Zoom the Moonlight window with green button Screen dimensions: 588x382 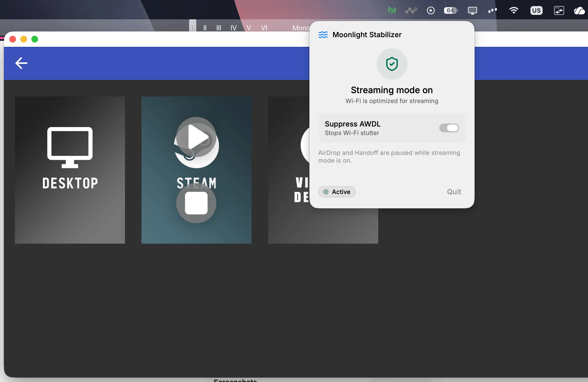(x=35, y=39)
